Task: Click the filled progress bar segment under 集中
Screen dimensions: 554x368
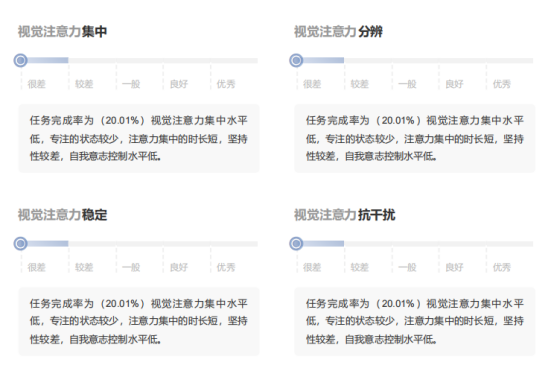Action: pyautogui.click(x=48, y=60)
